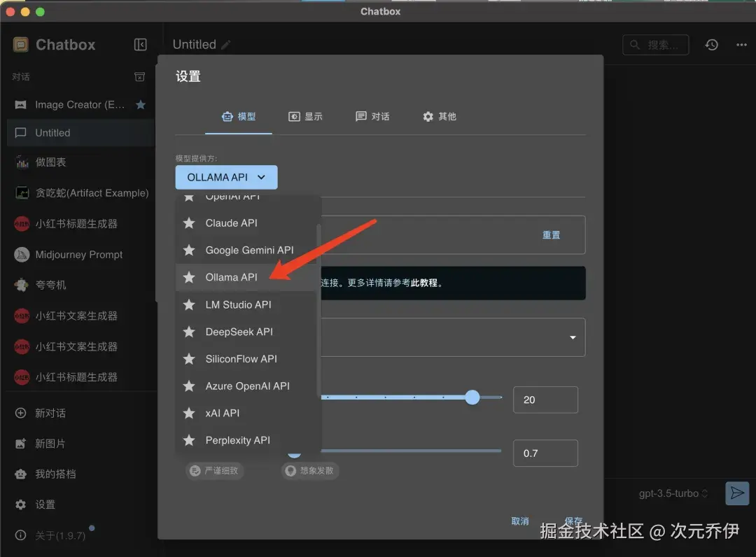Viewport: 756px width, 557px height.
Task: Open conversation history via the clock icon
Action: (712, 44)
